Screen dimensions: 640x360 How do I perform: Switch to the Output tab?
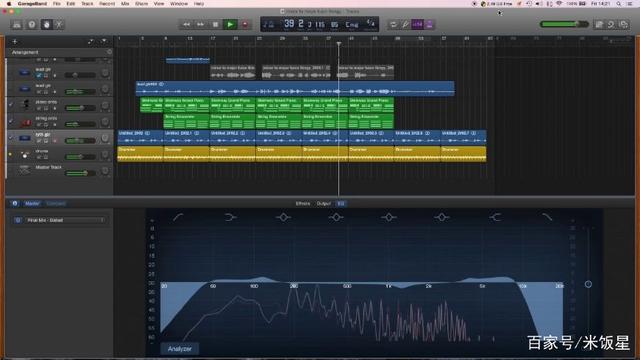coord(324,203)
